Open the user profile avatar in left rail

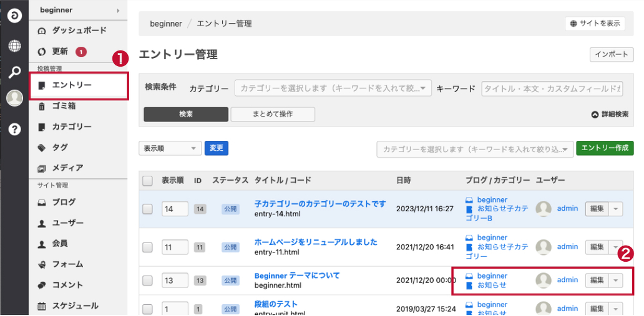(14, 98)
